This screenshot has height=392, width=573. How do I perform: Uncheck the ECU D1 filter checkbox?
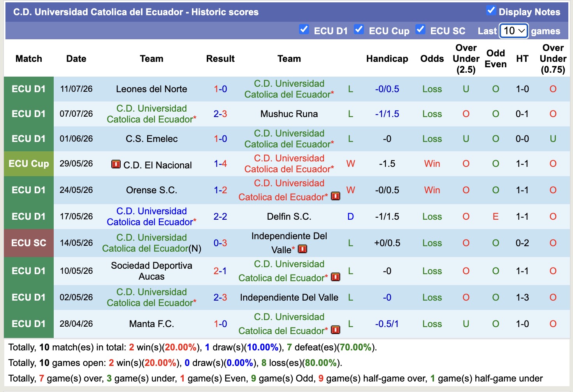[x=304, y=30]
